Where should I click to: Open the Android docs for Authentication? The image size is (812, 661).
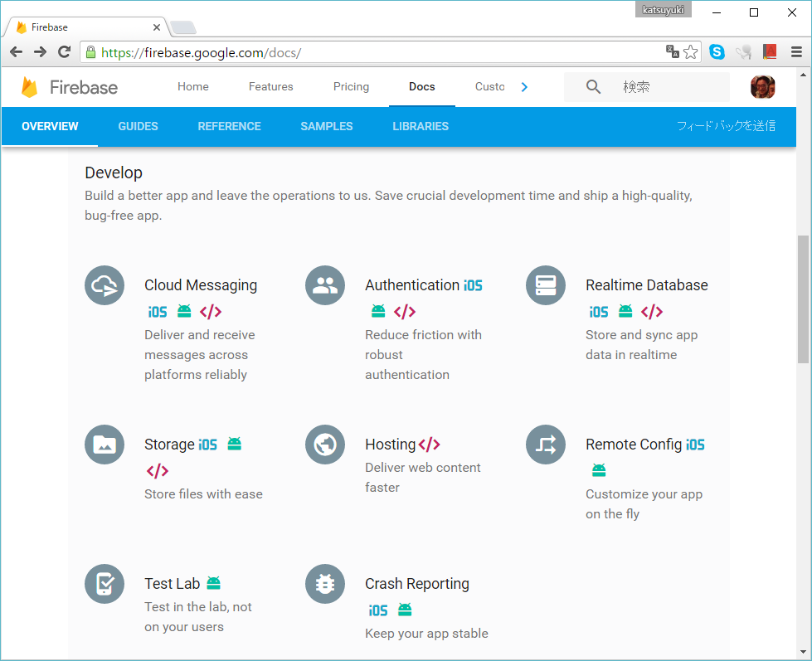(378, 311)
